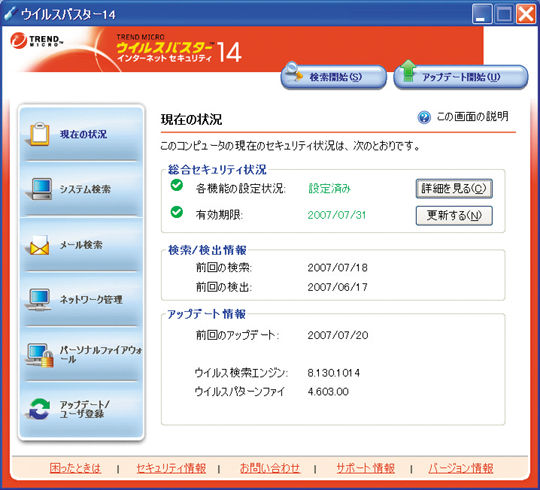Open the ネットワーク管理 menu label
This screenshot has width=540, height=490.
tap(91, 300)
